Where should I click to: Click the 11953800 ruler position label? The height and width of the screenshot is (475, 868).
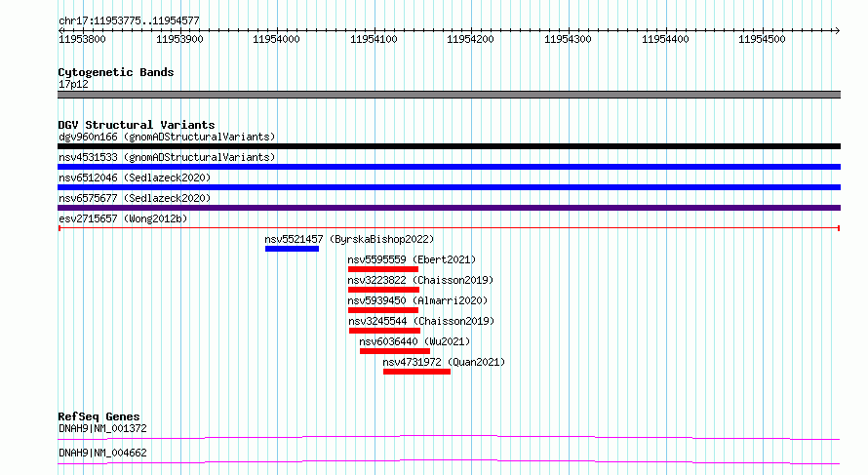(82, 39)
